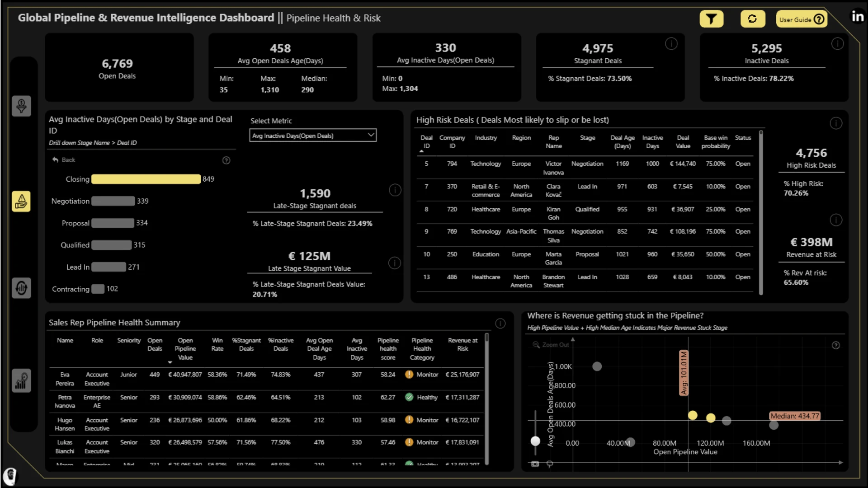
Task: Click info icon beside High Risk Deals title
Action: click(x=836, y=123)
